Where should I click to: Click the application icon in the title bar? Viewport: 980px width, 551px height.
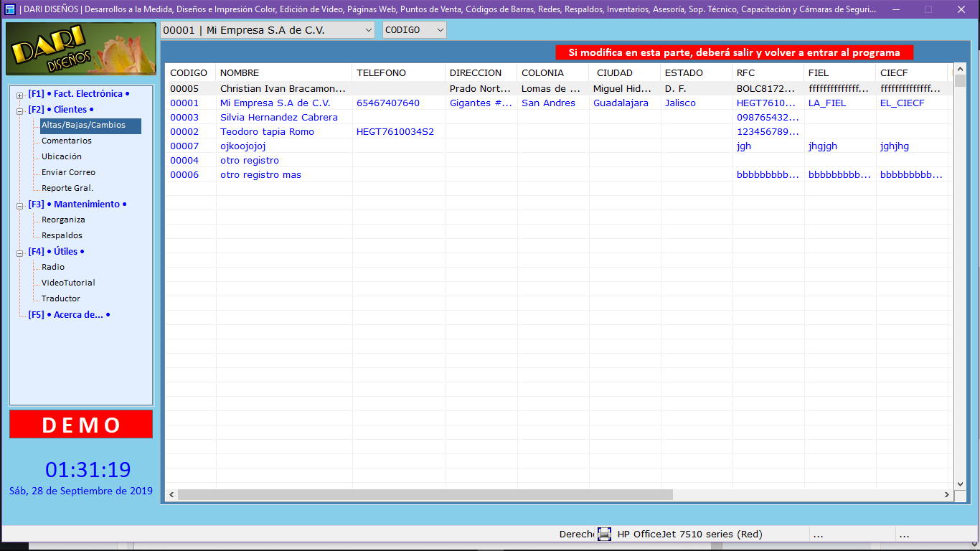[10, 9]
